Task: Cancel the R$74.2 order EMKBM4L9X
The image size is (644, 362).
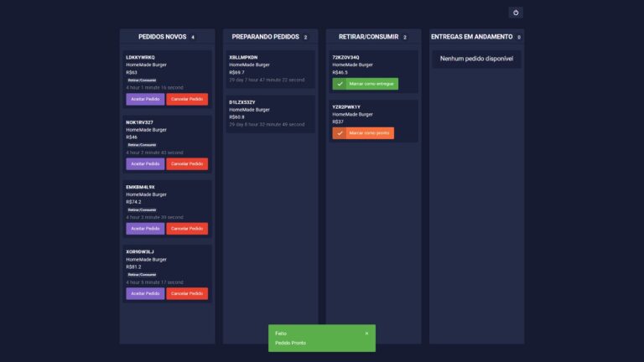Action: point(187,228)
